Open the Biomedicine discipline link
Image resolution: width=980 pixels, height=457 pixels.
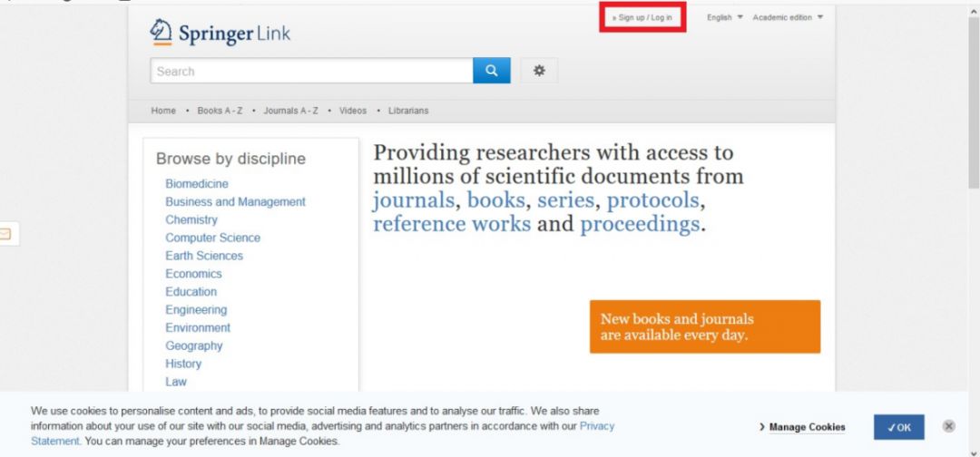click(197, 183)
